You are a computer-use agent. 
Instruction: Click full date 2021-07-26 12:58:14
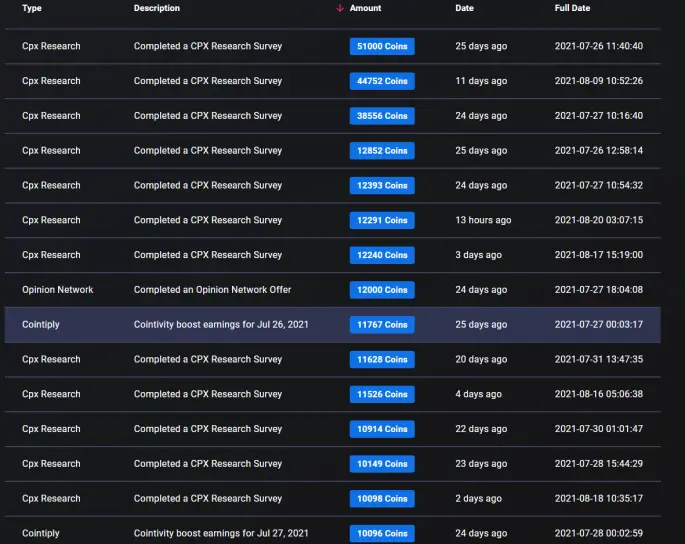pos(599,150)
